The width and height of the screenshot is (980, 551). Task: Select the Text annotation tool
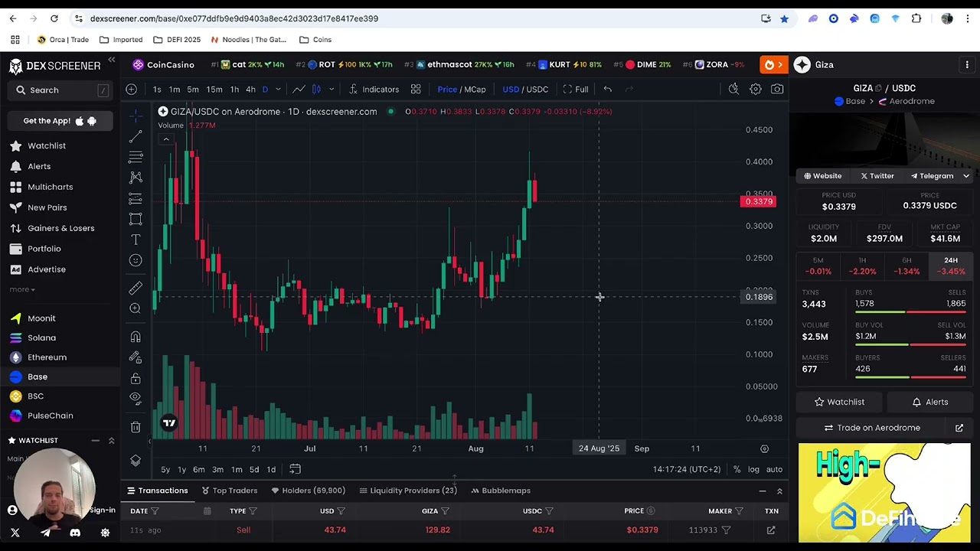tap(136, 240)
